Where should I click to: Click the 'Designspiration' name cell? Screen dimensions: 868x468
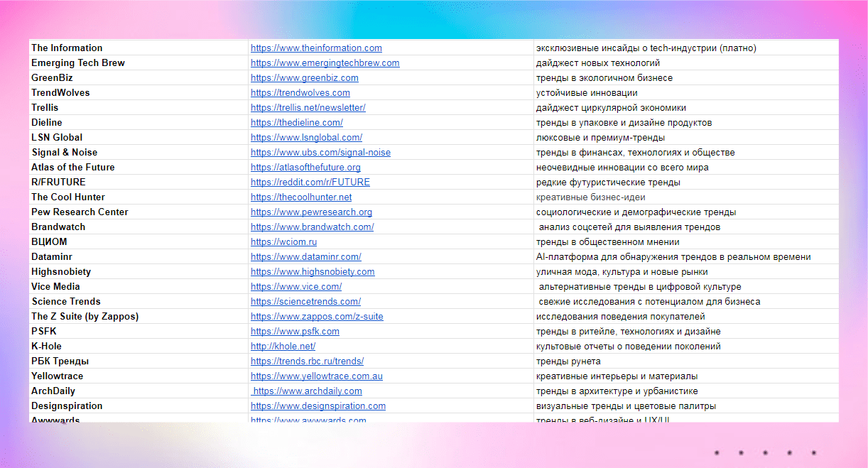coord(139,406)
